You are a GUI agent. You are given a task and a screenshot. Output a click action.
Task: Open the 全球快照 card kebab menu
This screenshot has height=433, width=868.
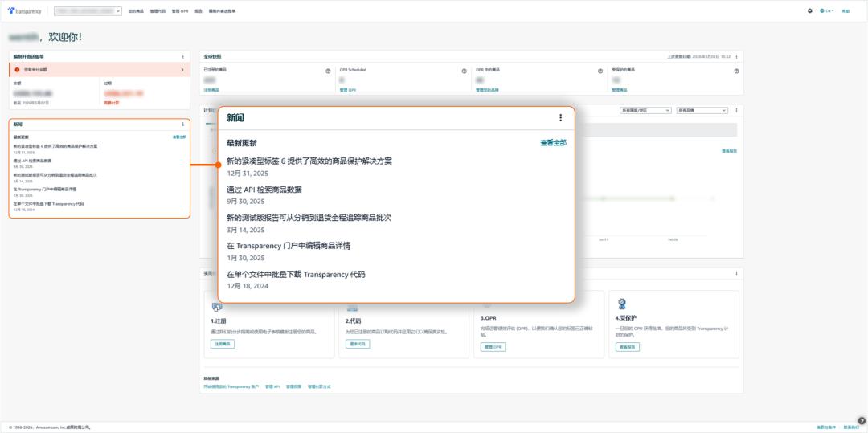pos(736,56)
